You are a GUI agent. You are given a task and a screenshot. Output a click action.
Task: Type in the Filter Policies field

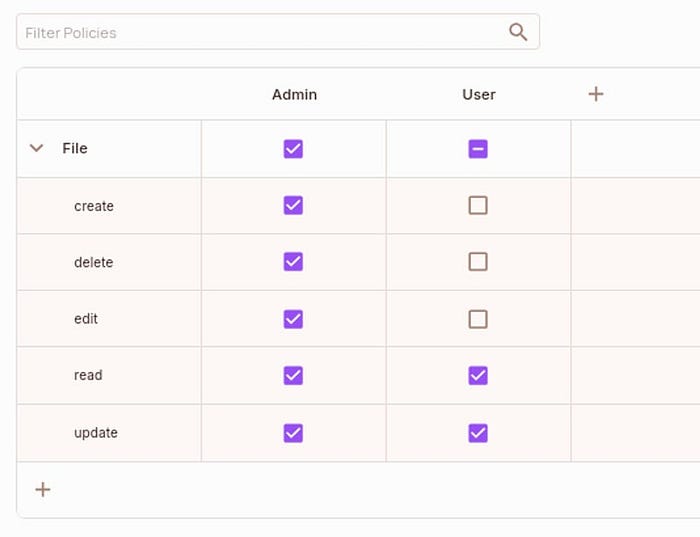[x=260, y=32]
